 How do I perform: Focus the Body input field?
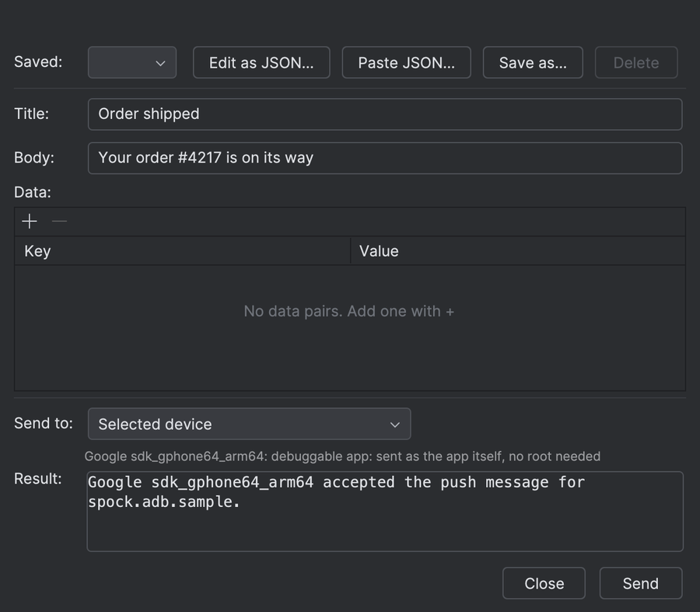[x=385, y=158]
